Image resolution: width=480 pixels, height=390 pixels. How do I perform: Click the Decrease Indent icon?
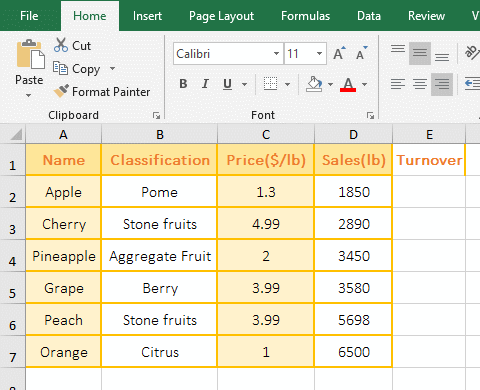click(x=472, y=84)
